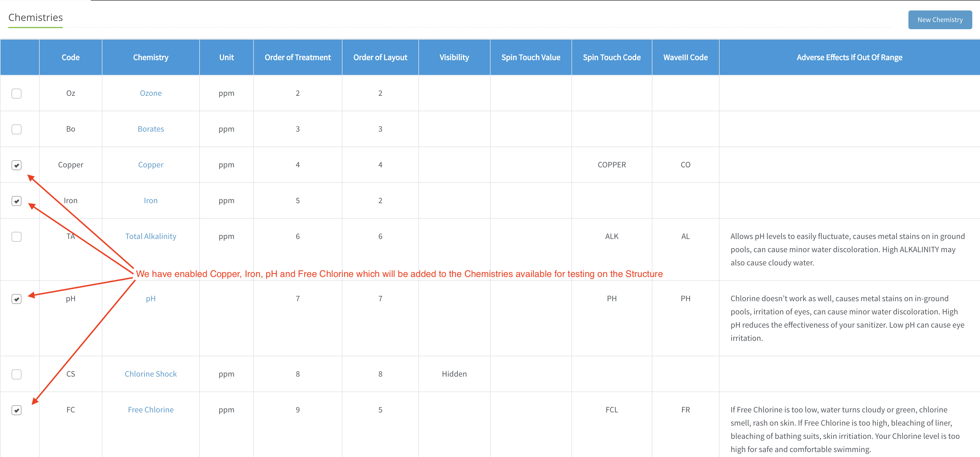
Task: Open the Chlorine Shock link
Action: [151, 374]
